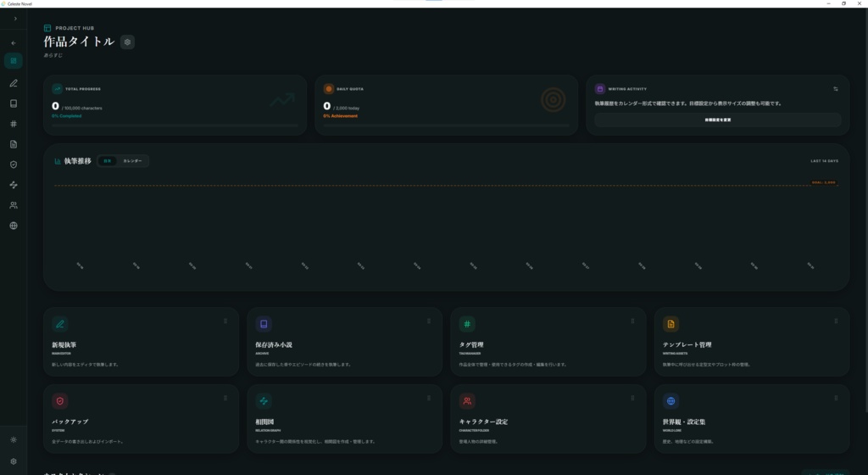Open tag manager via sidebar hash icon
Image resolution: width=868 pixels, height=475 pixels.
pos(14,124)
